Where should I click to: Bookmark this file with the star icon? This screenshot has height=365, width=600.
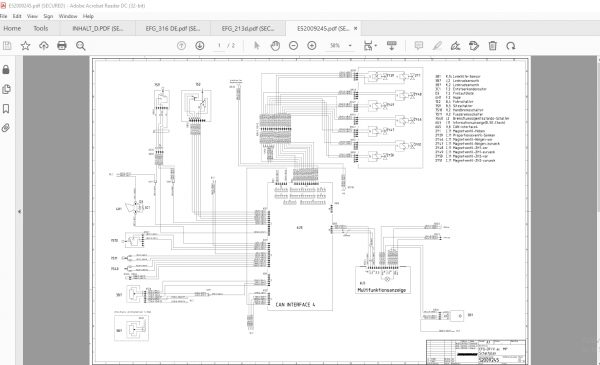click(25, 46)
